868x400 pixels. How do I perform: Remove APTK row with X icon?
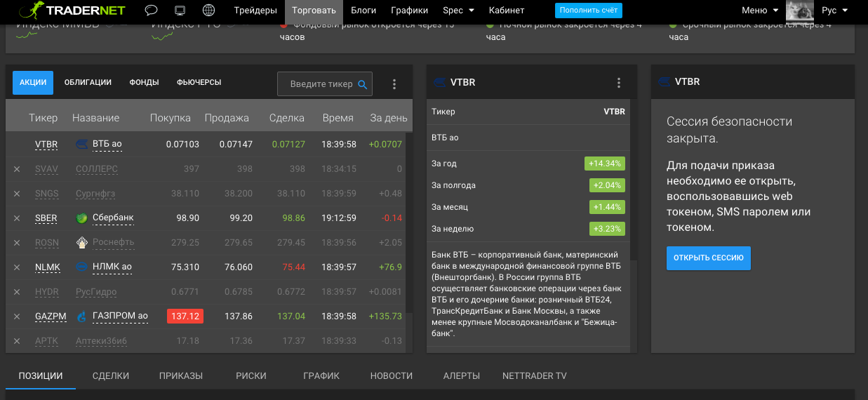pos(17,341)
